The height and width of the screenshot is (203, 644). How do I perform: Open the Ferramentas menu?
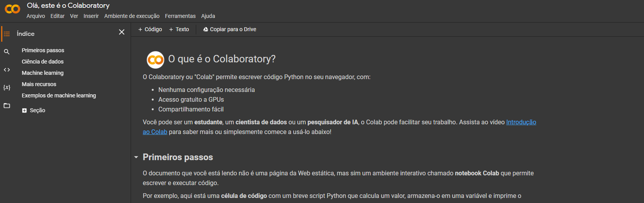[x=180, y=16]
